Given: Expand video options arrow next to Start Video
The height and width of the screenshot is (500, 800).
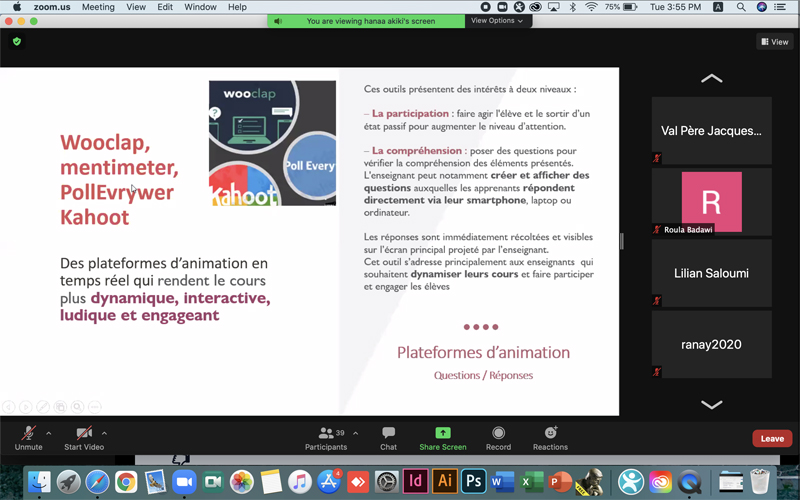Looking at the screenshot, I should click(104, 433).
